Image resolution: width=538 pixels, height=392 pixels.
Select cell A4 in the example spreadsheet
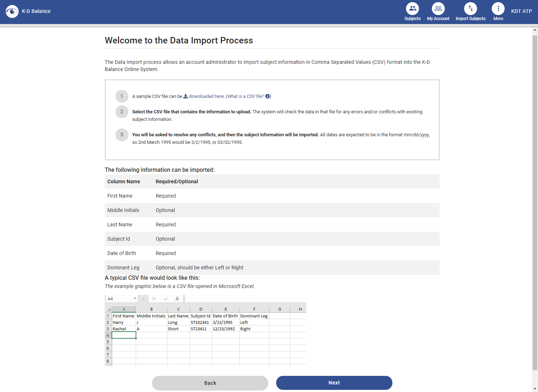coord(124,335)
